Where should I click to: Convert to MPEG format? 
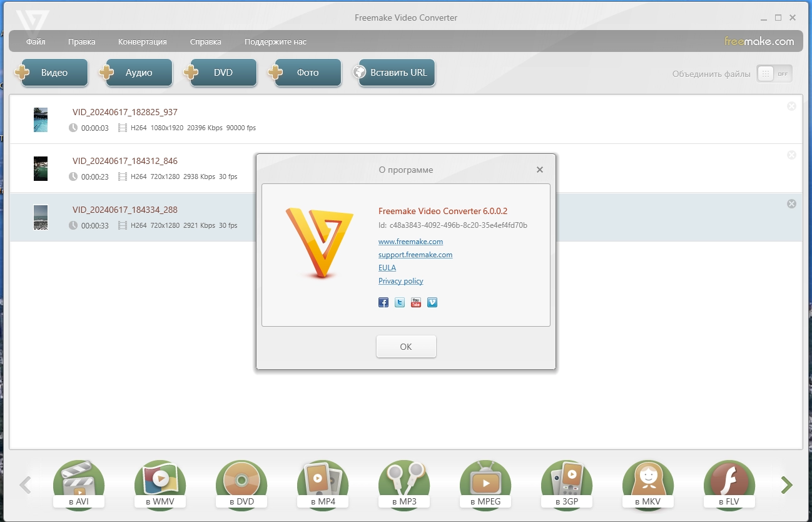pyautogui.click(x=485, y=484)
